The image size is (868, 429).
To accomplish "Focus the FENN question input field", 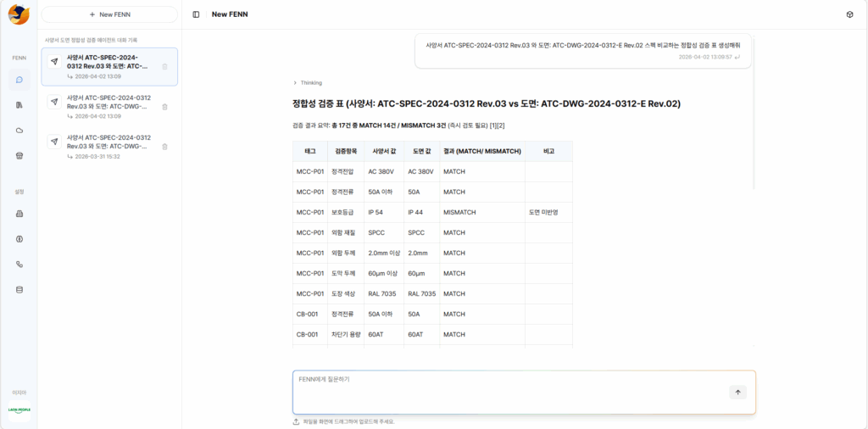I will coord(509,390).
